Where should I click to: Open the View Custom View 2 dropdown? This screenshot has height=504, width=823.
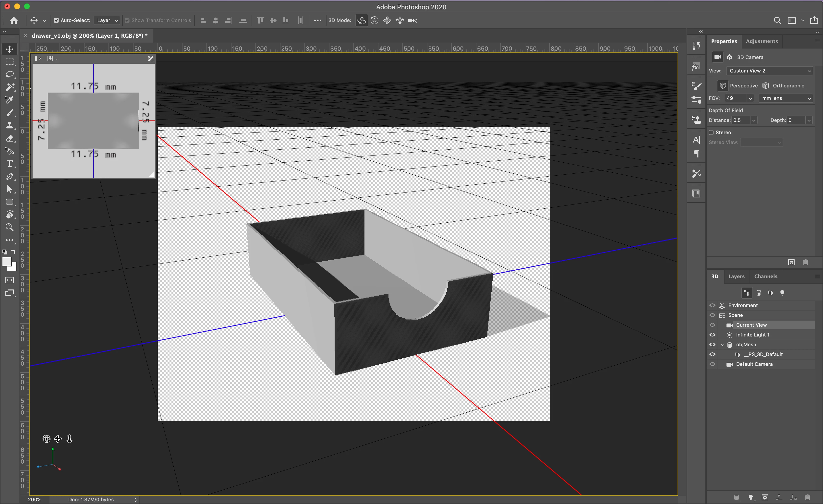(x=770, y=71)
